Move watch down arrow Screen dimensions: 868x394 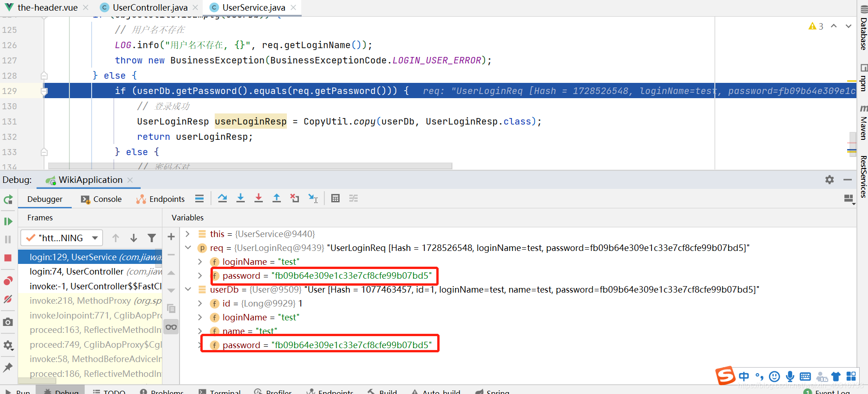click(171, 291)
